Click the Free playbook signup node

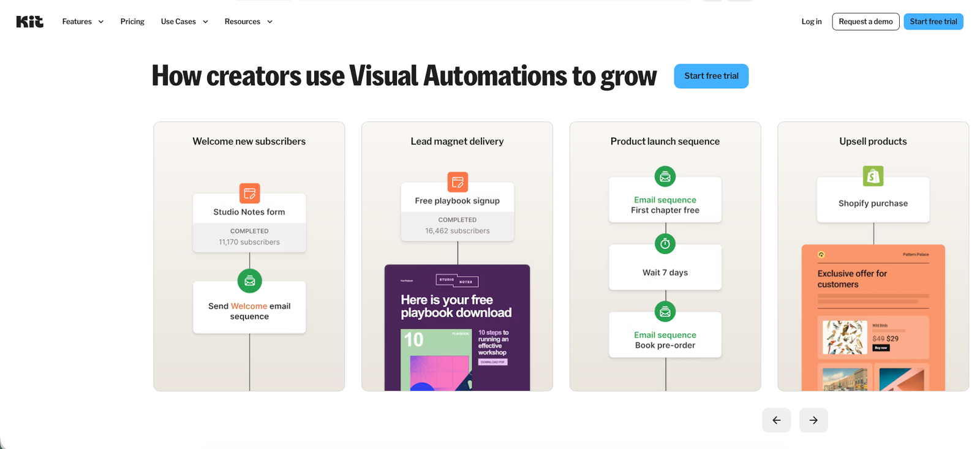coord(458,211)
